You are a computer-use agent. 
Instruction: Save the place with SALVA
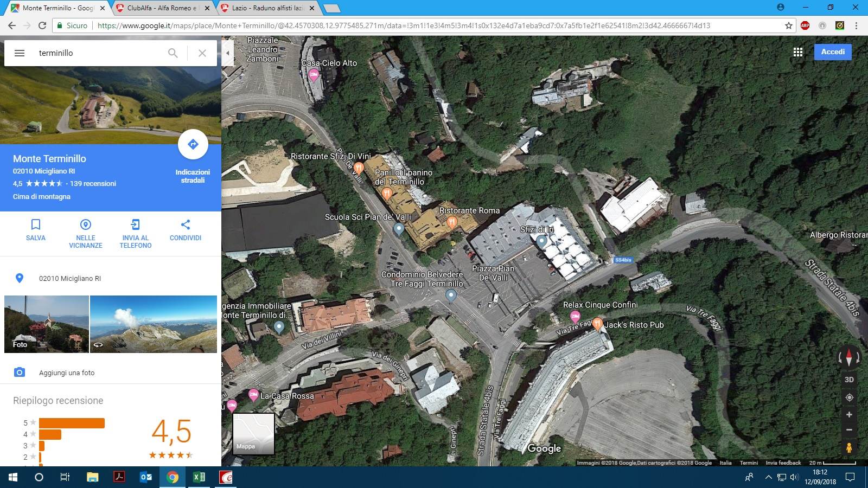tap(36, 230)
